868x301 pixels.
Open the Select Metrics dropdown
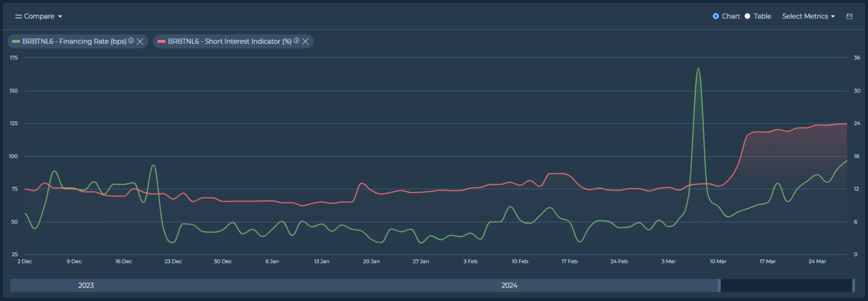(808, 16)
